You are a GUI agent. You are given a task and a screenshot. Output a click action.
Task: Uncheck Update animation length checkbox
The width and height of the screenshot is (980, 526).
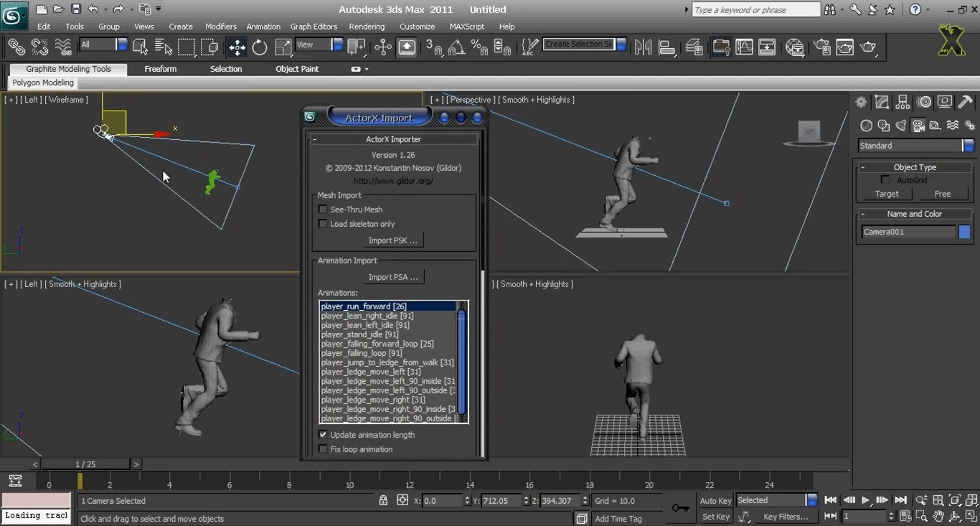[x=323, y=435]
